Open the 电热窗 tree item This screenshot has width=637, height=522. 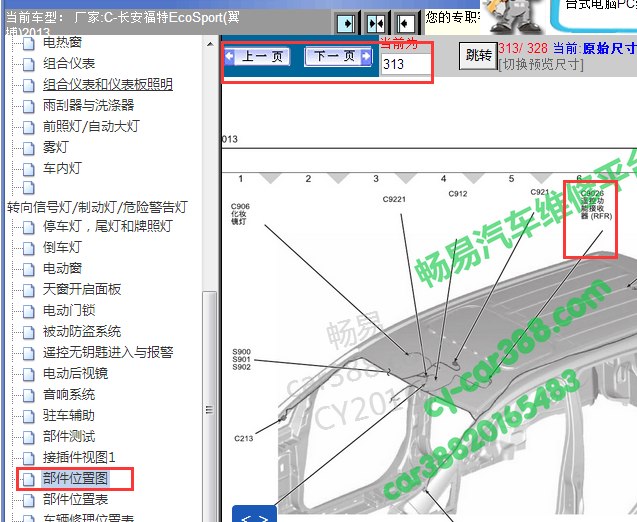[x=63, y=42]
